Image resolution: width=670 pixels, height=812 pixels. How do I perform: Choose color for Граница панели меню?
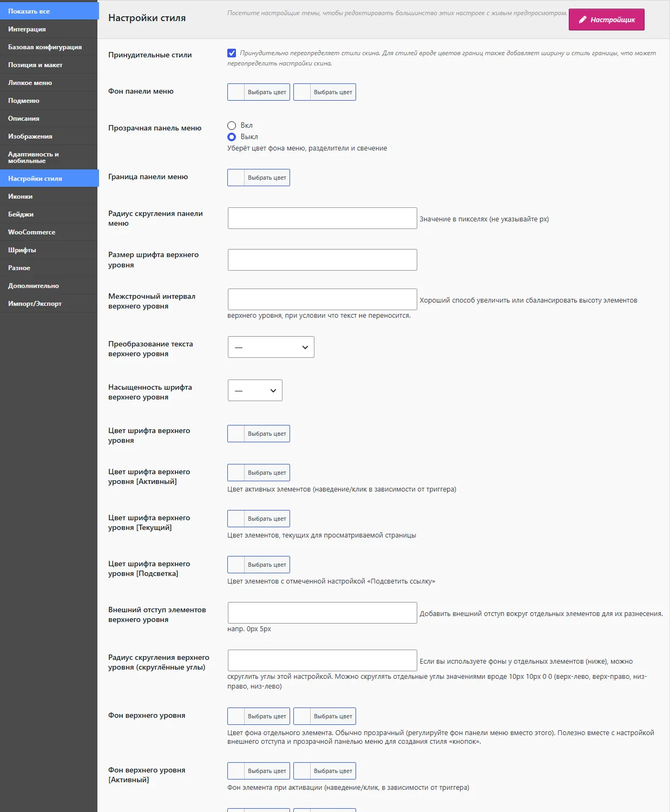click(x=259, y=178)
